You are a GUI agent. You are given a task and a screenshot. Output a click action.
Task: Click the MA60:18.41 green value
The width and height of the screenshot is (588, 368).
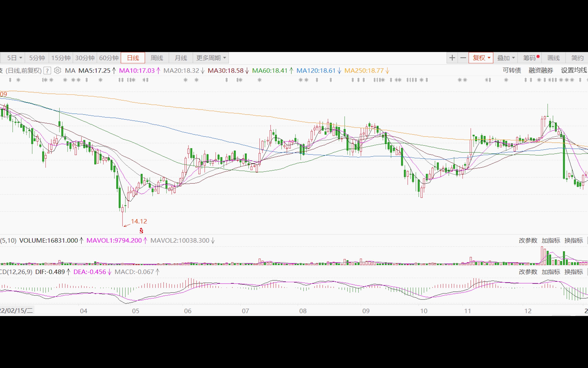pos(270,71)
